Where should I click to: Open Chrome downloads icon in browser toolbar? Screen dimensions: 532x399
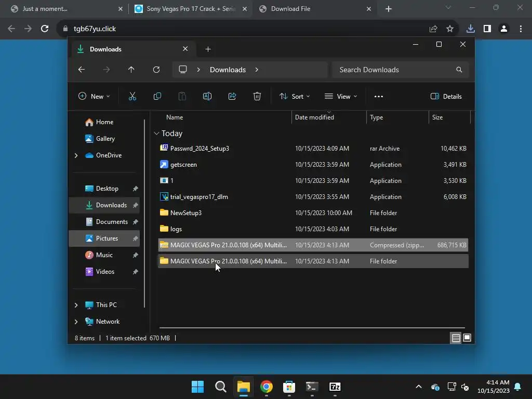470,29
